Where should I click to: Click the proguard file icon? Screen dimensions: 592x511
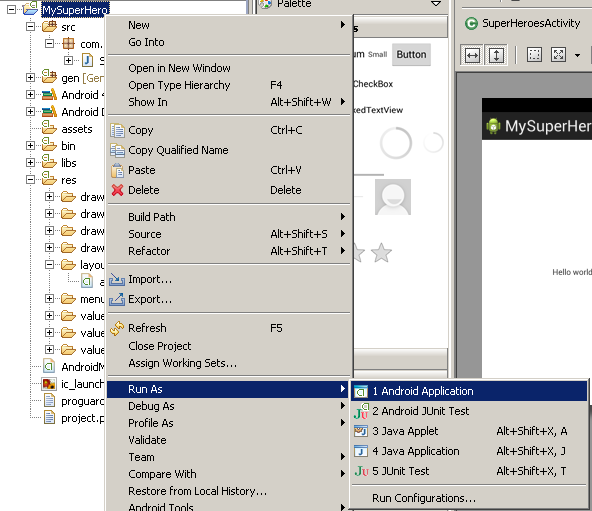coord(49,401)
